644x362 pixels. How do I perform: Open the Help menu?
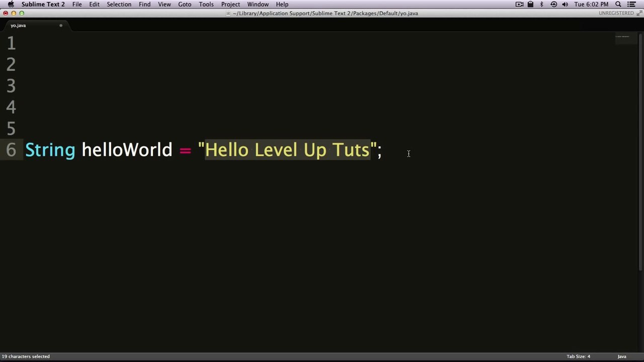pyautogui.click(x=282, y=4)
